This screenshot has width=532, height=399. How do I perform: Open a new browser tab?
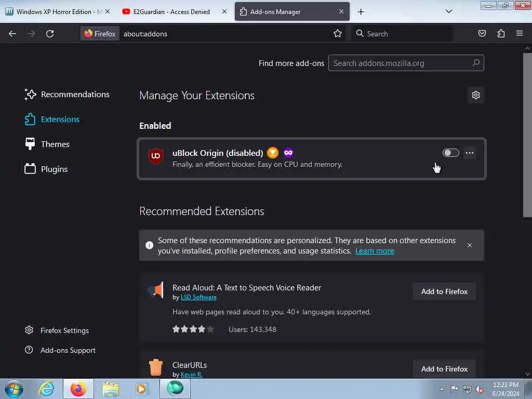pos(361,12)
